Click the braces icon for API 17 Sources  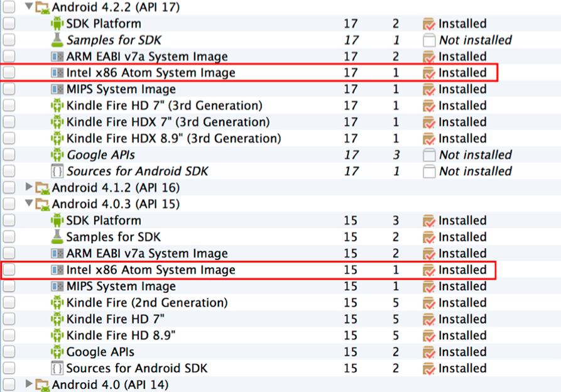tap(57, 171)
